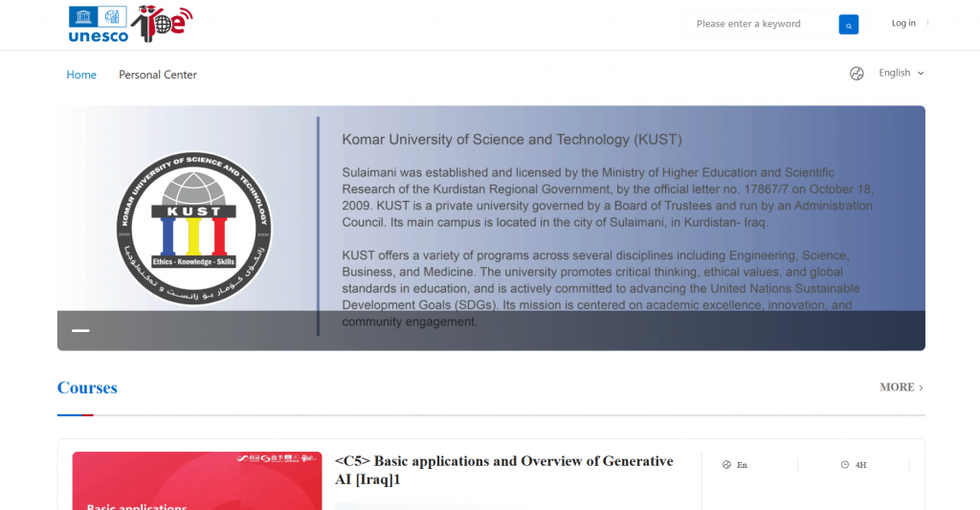This screenshot has height=510, width=980.
Task: Focus the 'Please enter a keyword' search field
Action: tap(761, 24)
